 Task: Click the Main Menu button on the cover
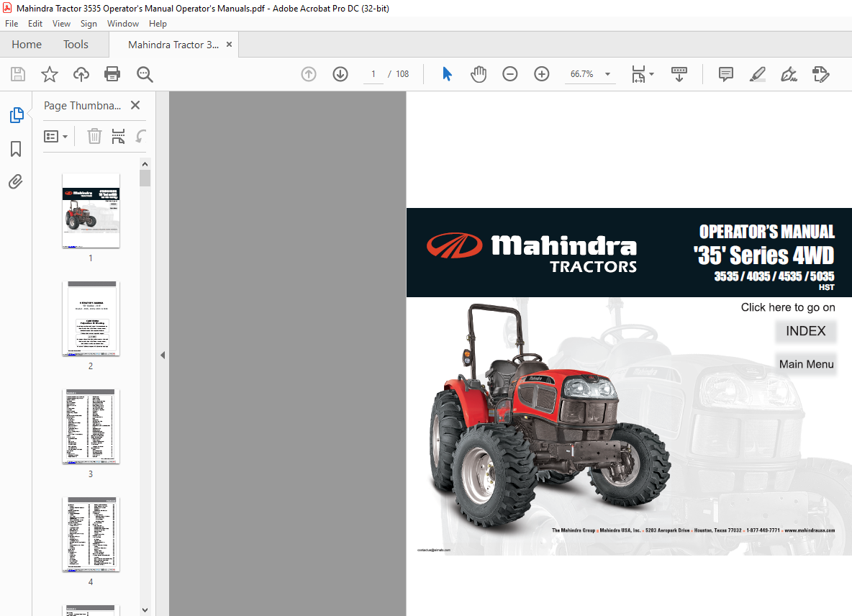[x=807, y=364]
